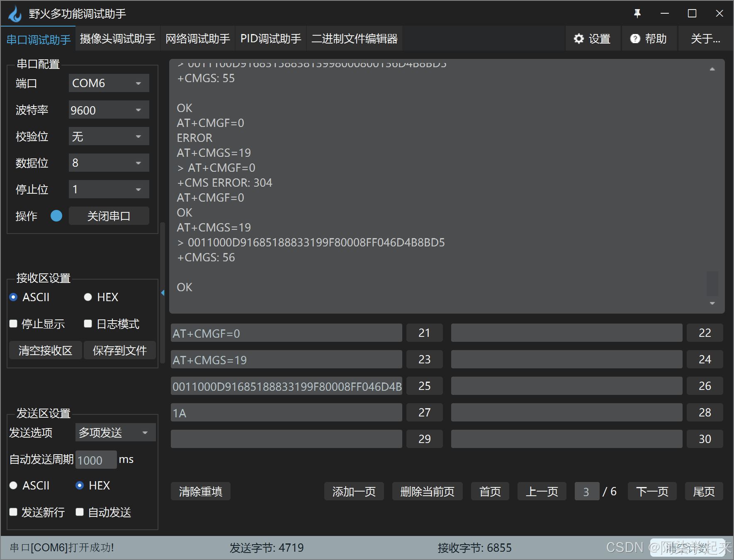Send item 27 with 1A
Screen dimensions: 734x560
425,412
